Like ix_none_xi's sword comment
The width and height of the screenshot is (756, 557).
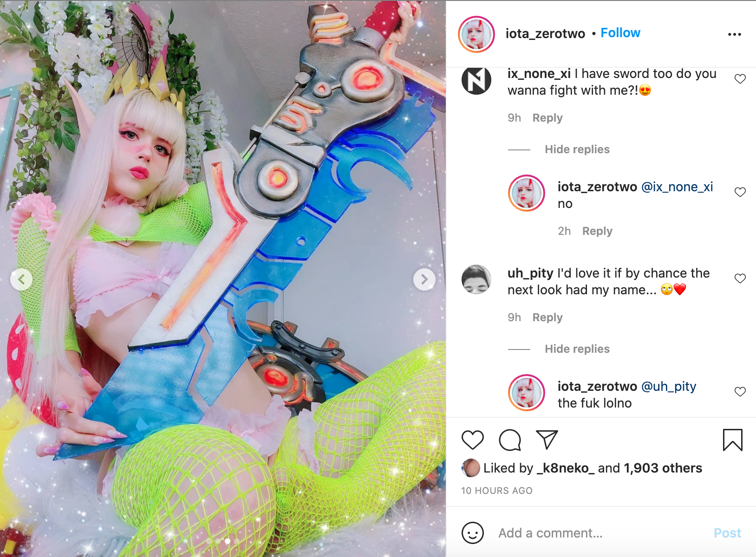click(x=740, y=79)
